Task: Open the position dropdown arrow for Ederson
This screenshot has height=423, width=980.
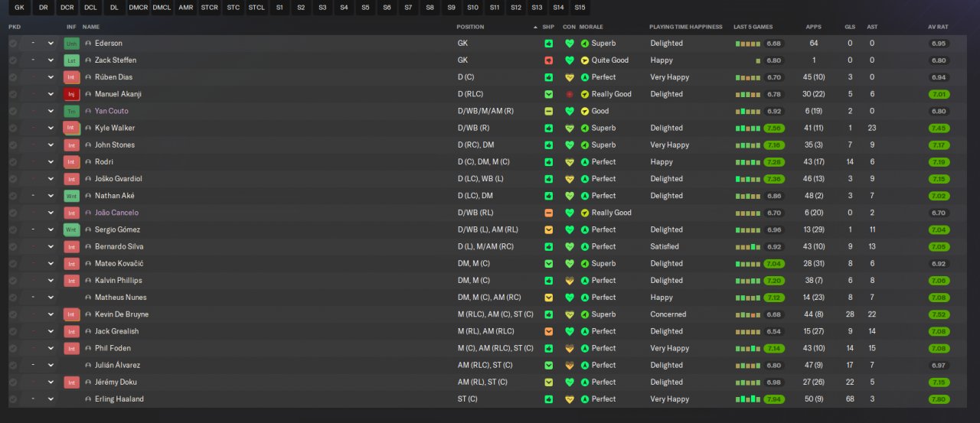Action: click(51, 44)
